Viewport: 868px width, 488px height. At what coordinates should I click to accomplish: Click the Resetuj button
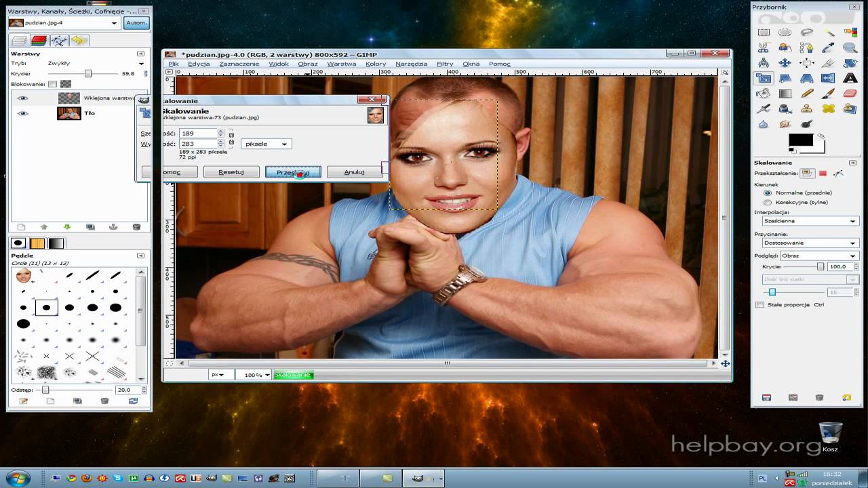point(231,172)
